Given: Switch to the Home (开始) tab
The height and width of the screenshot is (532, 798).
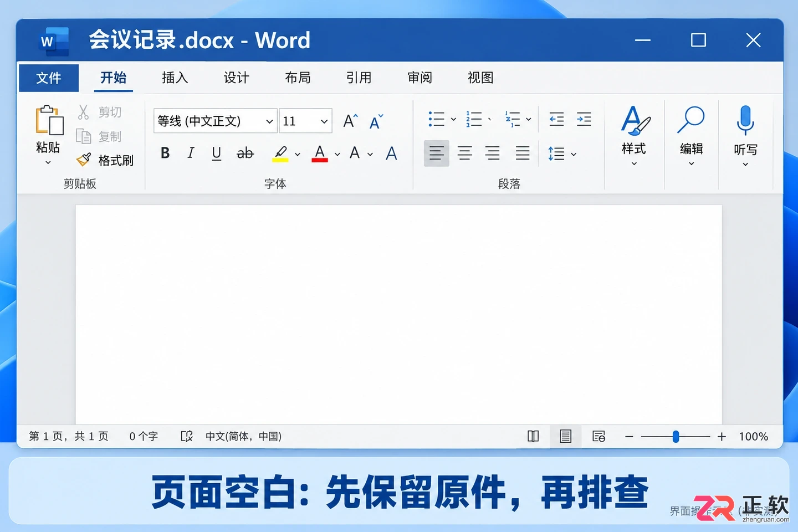Looking at the screenshot, I should 114,78.
